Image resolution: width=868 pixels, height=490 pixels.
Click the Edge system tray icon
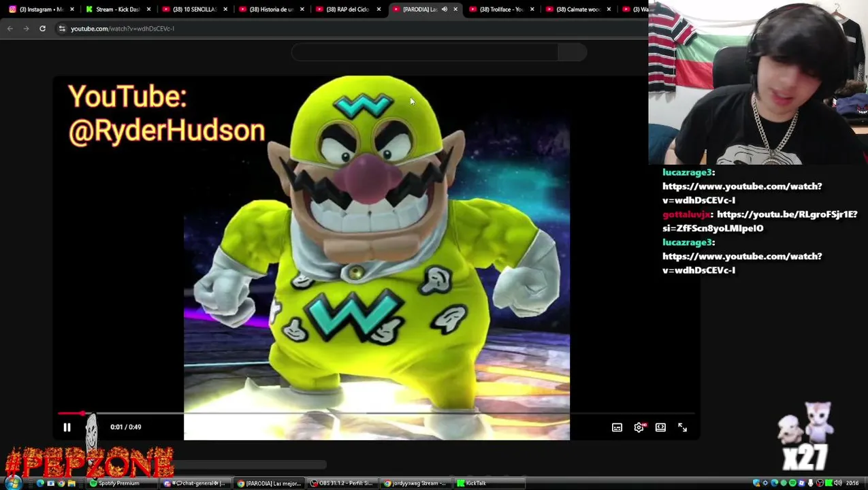pos(774,483)
